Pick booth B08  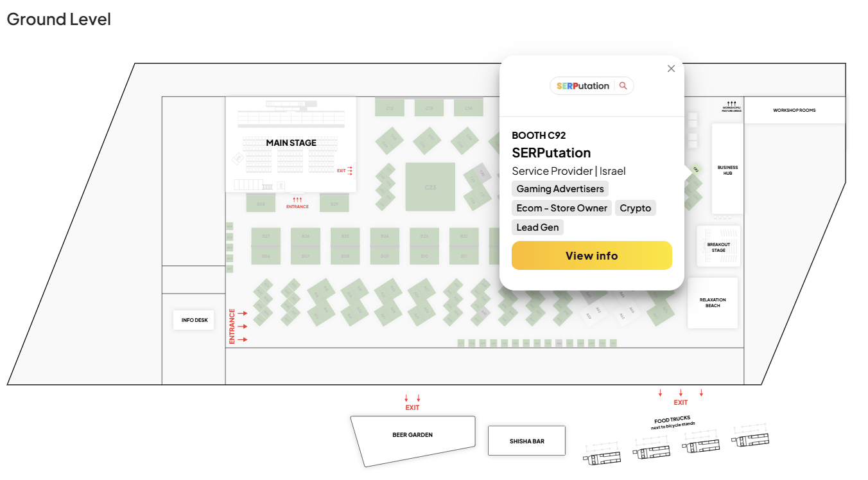click(345, 256)
